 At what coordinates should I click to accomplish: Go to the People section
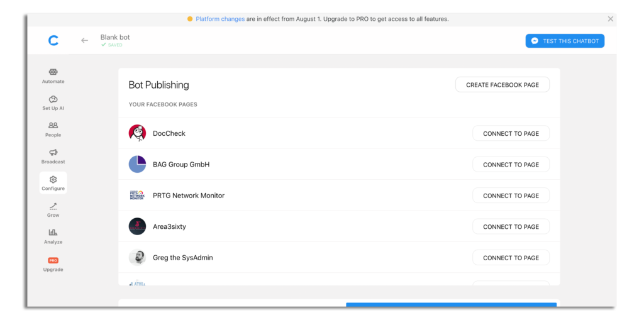point(53,130)
